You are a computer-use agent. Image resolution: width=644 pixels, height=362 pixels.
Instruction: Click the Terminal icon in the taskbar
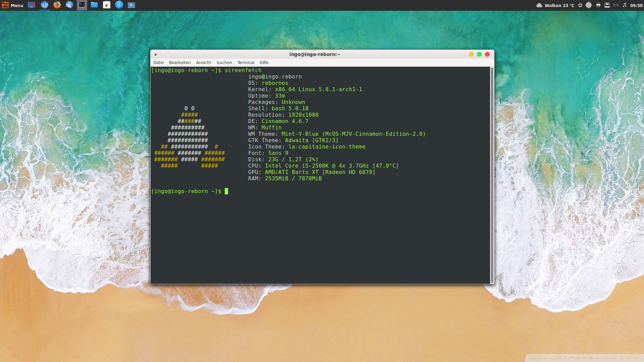tap(82, 5)
